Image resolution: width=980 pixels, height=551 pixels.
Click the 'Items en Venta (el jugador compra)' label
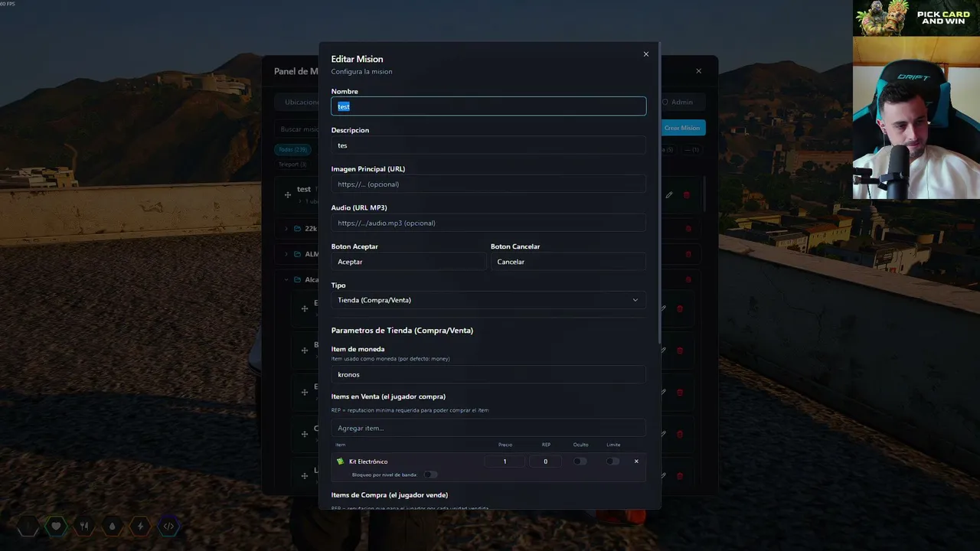[388, 396]
